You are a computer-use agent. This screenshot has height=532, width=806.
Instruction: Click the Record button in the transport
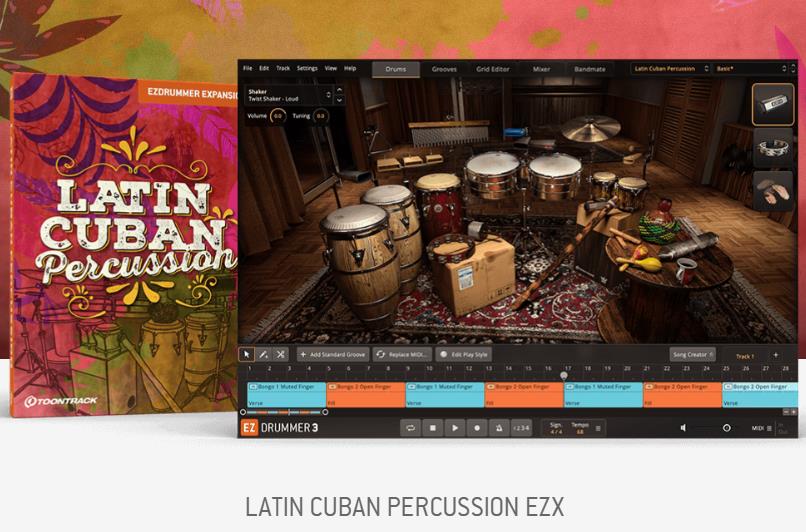[477, 428]
